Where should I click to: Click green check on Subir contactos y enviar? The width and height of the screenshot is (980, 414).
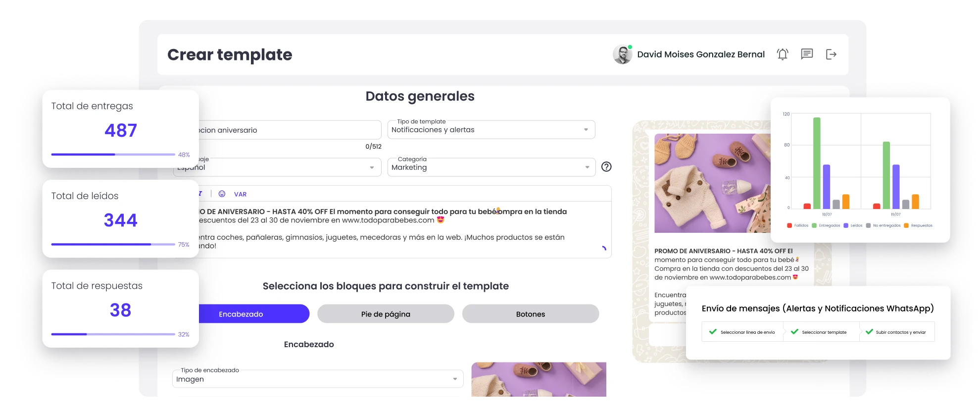(869, 332)
